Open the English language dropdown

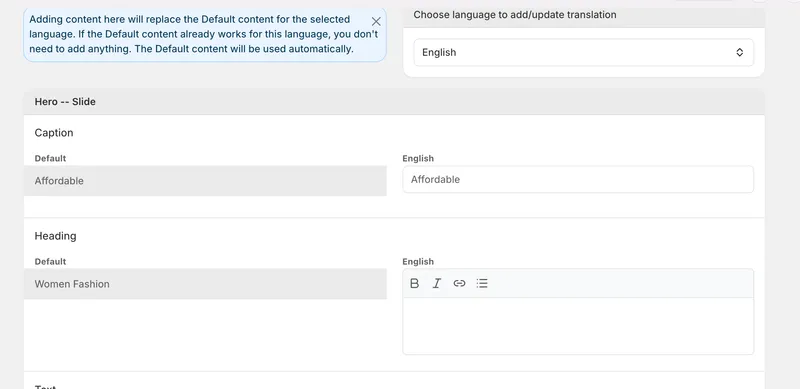coord(583,53)
